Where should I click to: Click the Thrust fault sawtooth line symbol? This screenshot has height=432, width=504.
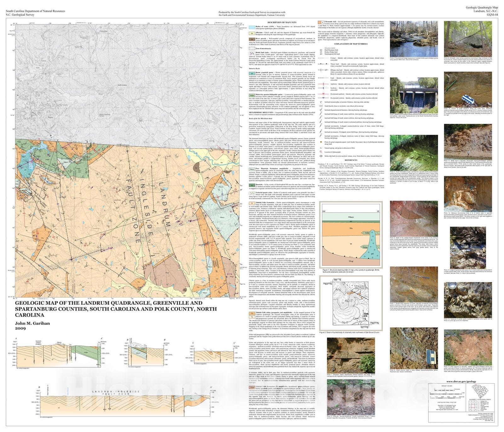click(323, 64)
